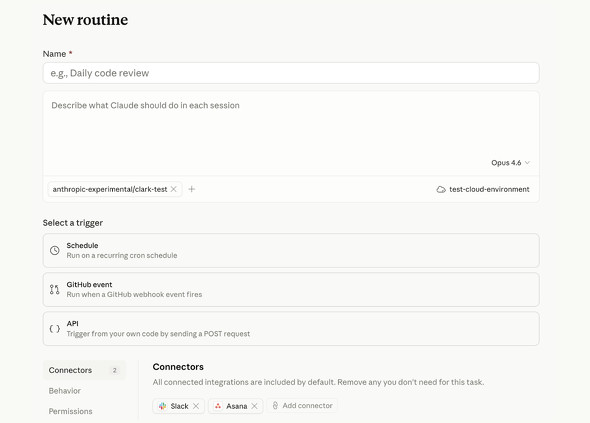Click the 'Select a trigger' label
Viewport: 590px width, 423px height.
(x=73, y=223)
